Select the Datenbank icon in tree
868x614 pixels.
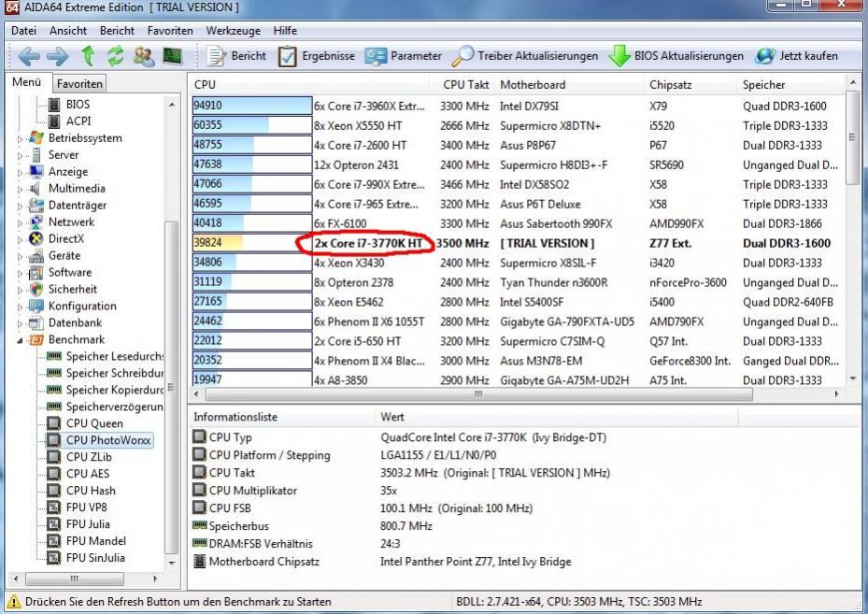point(36,322)
